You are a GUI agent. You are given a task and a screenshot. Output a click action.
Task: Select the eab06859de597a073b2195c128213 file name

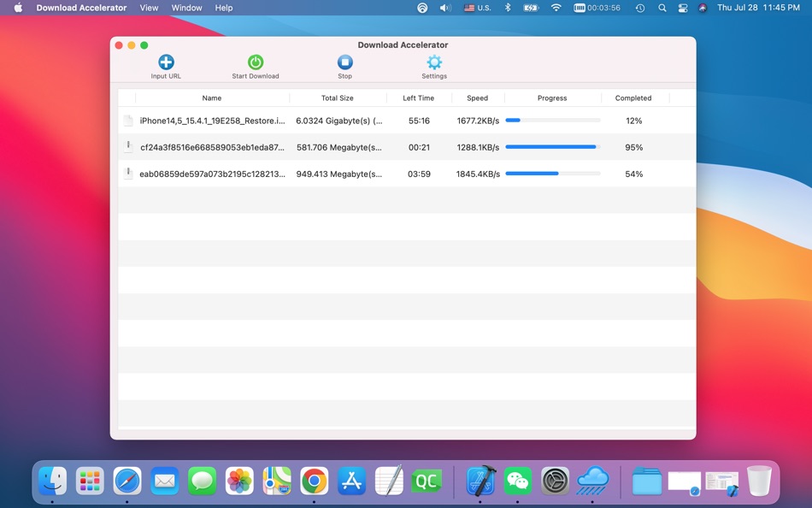(x=212, y=174)
